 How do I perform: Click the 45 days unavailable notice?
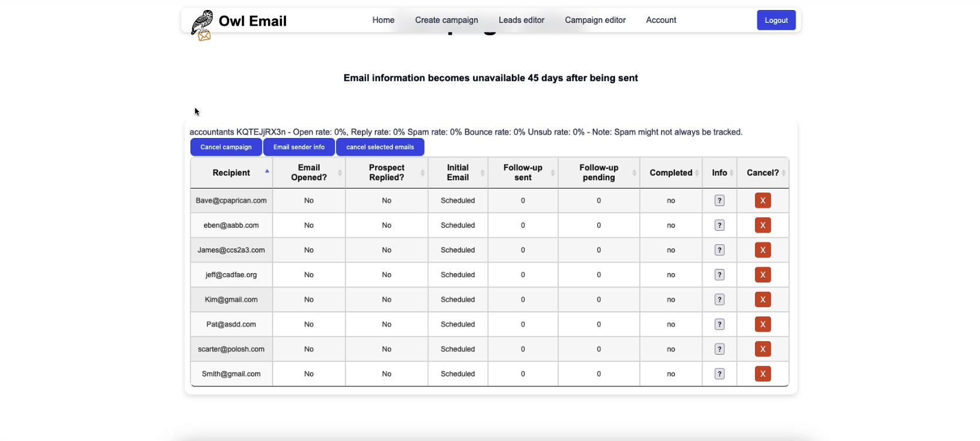[x=491, y=78]
